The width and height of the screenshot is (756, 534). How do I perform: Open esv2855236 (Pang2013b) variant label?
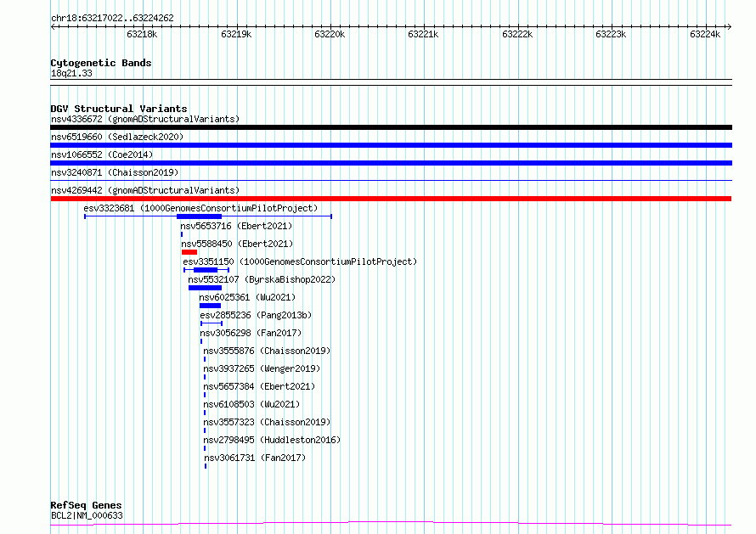[x=256, y=315]
